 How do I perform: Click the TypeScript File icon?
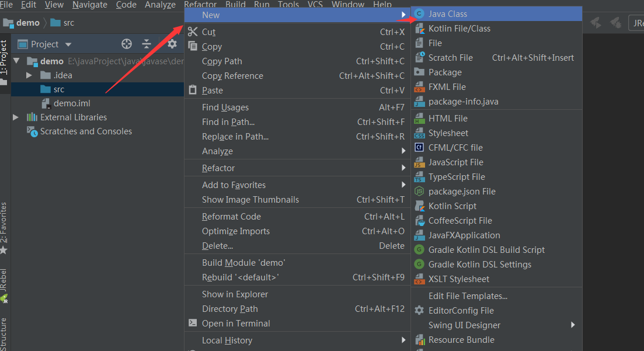point(419,177)
